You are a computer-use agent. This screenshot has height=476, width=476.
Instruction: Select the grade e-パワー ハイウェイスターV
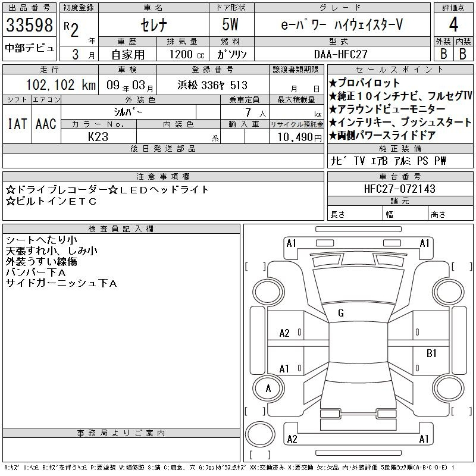point(341,26)
